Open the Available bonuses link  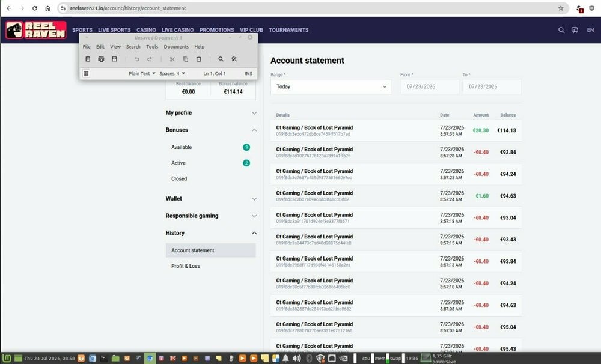click(182, 147)
